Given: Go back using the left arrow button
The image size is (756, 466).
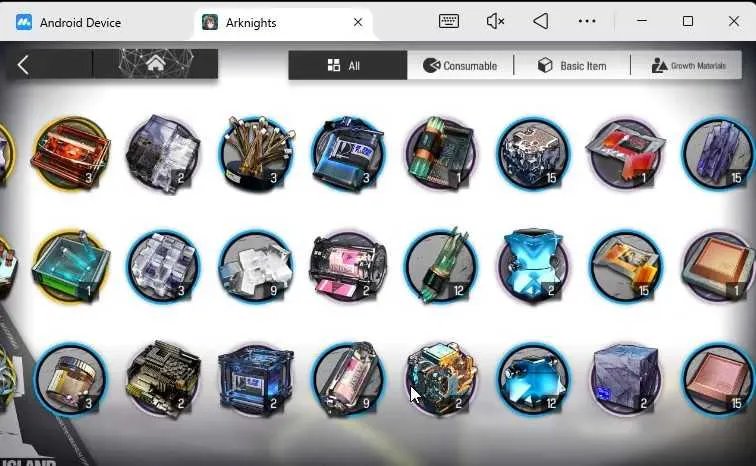Looking at the screenshot, I should pos(23,65).
